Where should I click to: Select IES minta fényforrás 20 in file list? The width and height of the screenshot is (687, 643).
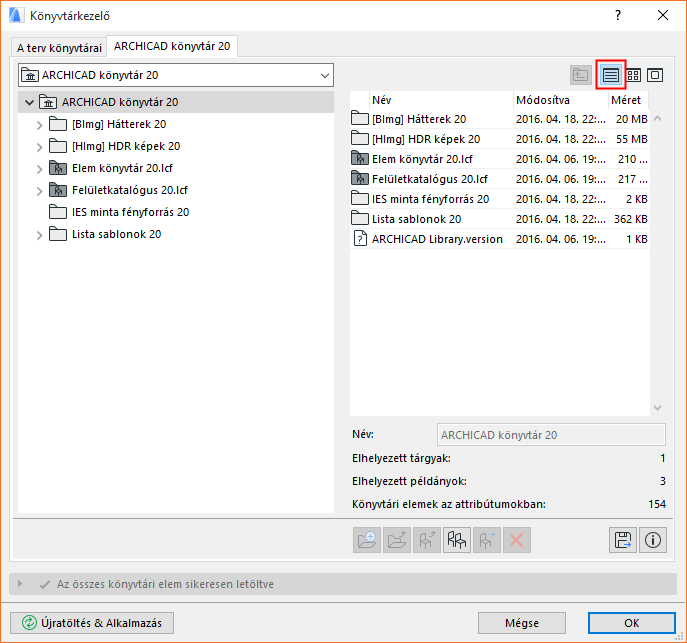(x=430, y=199)
